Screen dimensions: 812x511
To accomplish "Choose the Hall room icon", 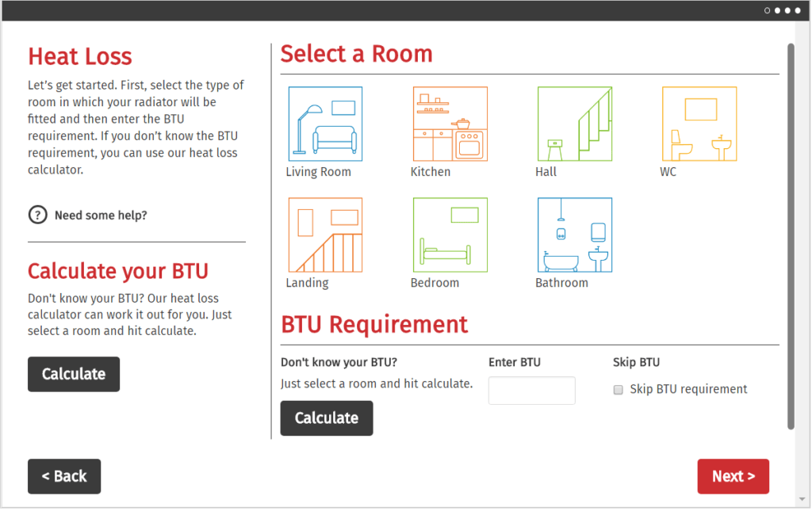I will point(574,123).
